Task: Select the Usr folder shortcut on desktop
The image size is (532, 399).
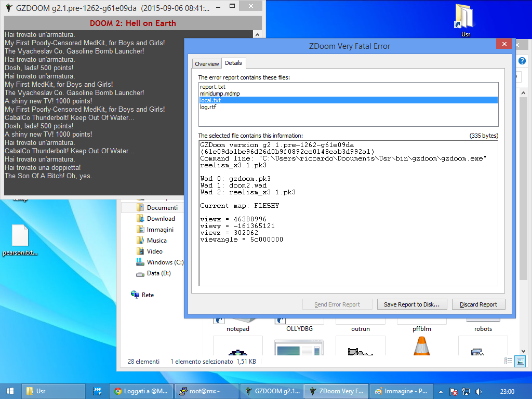Action: [x=465, y=20]
